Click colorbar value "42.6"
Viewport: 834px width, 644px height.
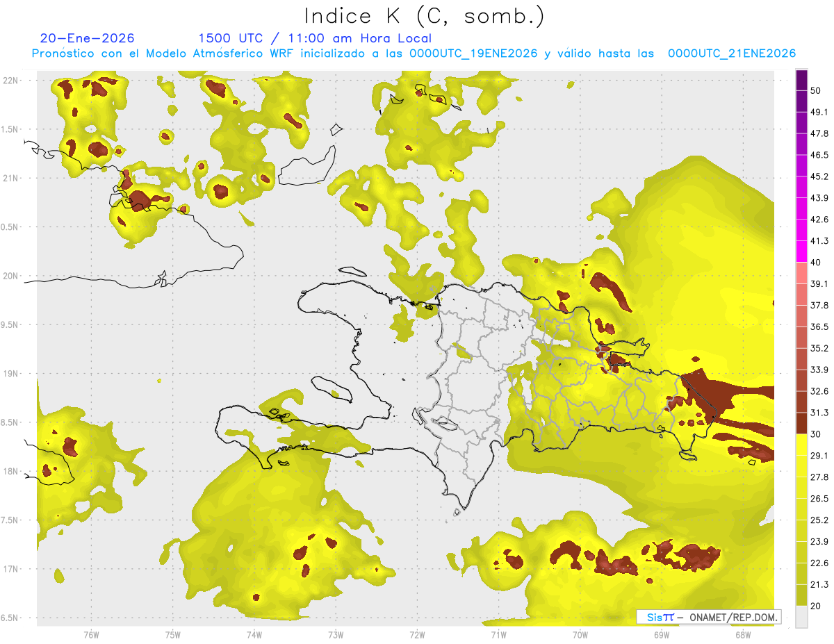tap(819, 220)
